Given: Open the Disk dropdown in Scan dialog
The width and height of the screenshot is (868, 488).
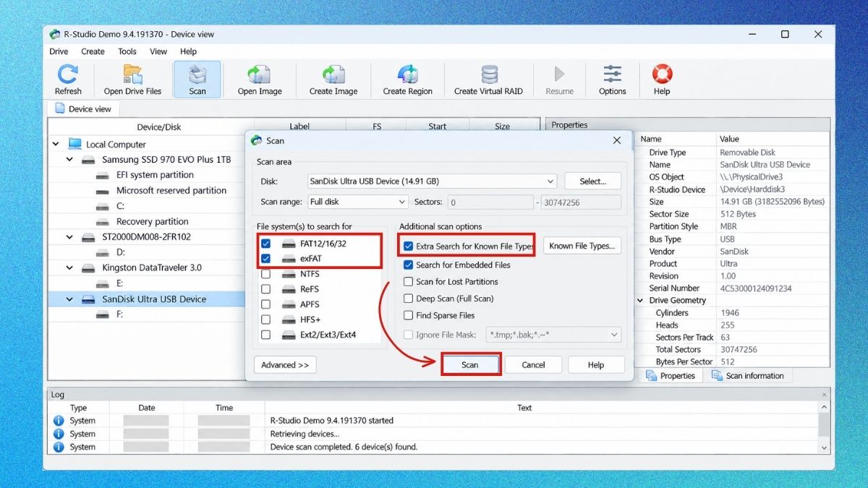Looking at the screenshot, I should [x=431, y=181].
